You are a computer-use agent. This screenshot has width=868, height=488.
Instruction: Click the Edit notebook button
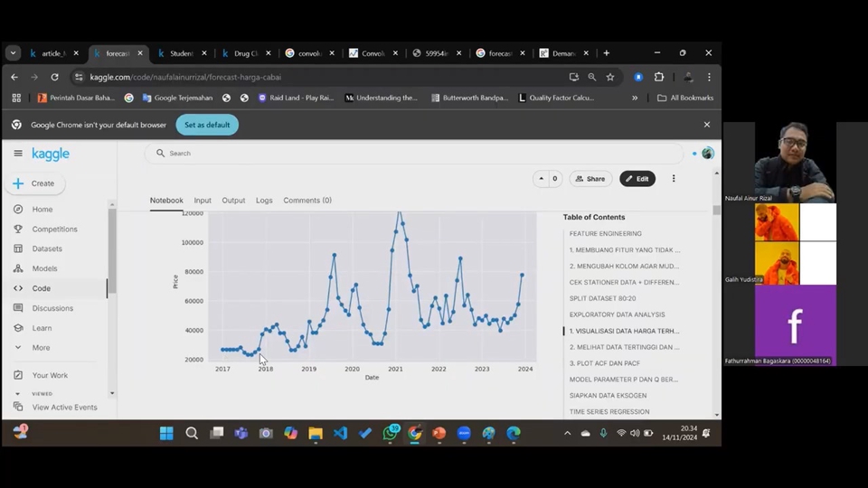pos(637,179)
